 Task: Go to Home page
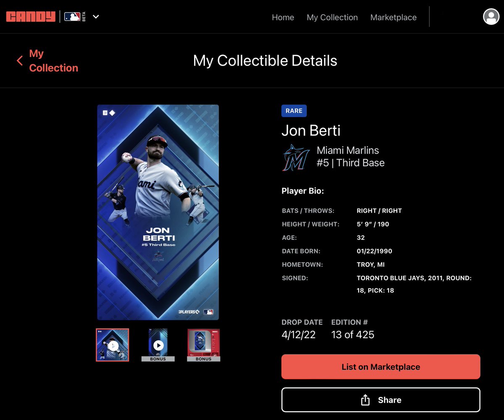(283, 17)
